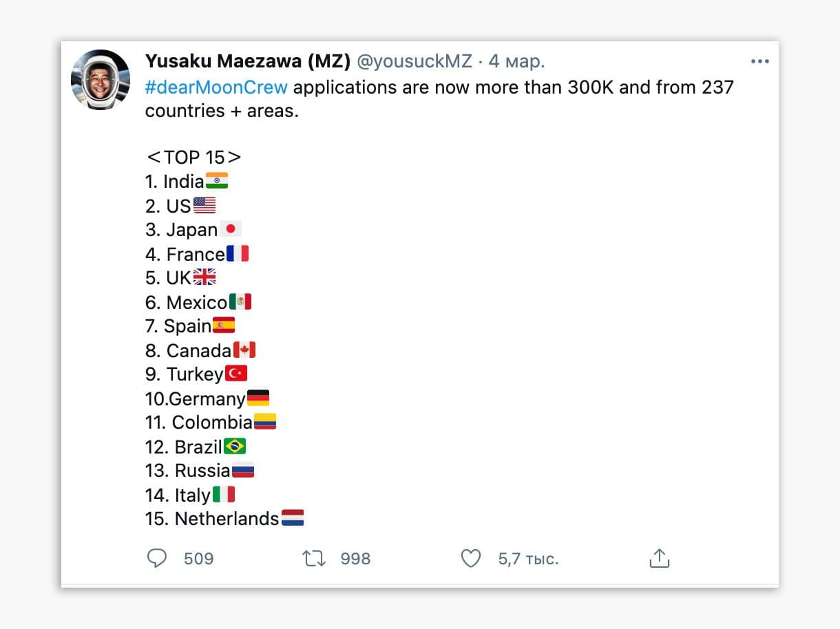
Task: Open the share tweet icon
Action: (x=660, y=559)
